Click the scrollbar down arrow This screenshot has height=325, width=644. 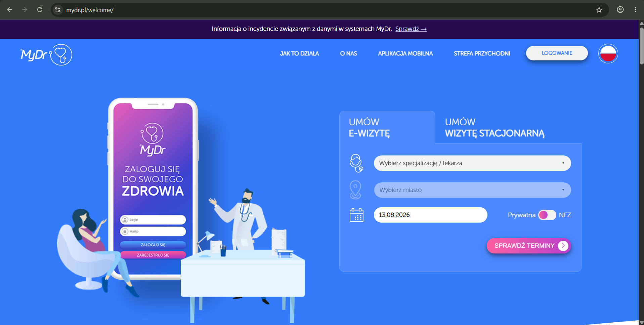coord(641,322)
